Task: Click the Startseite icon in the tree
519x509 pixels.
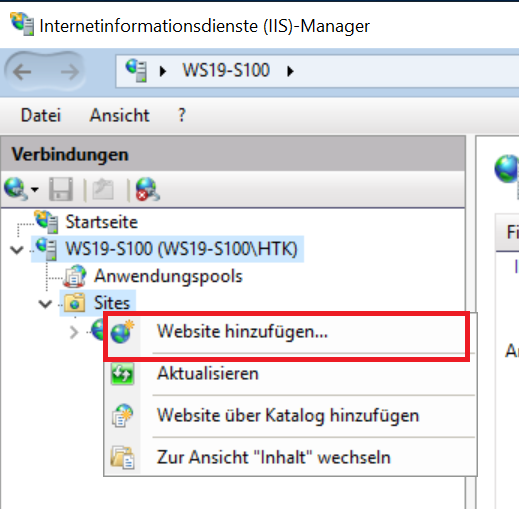Action: coord(47,222)
